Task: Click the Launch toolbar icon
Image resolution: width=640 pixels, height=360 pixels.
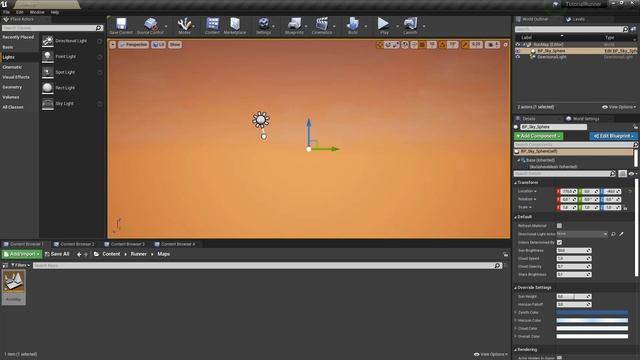Action: click(x=410, y=24)
